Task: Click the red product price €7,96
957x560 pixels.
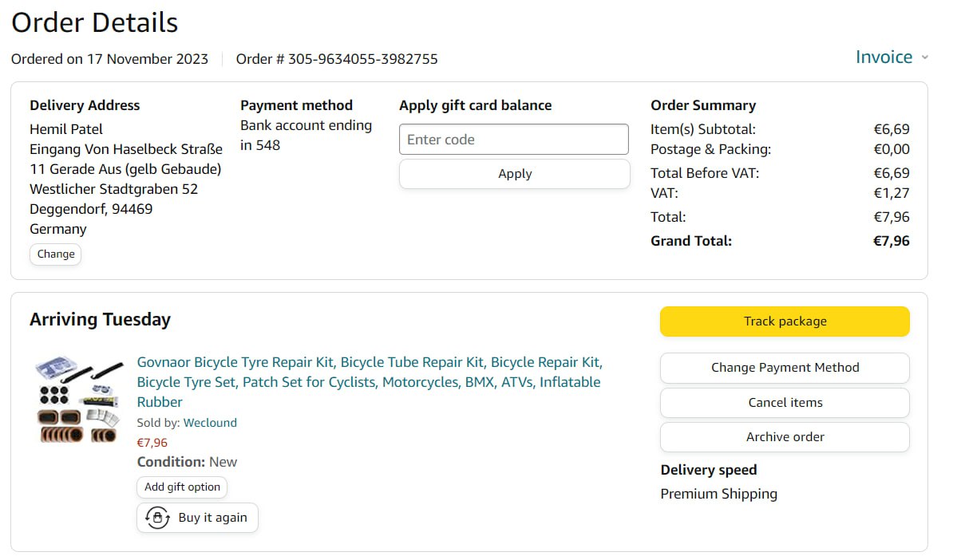Action: click(152, 443)
